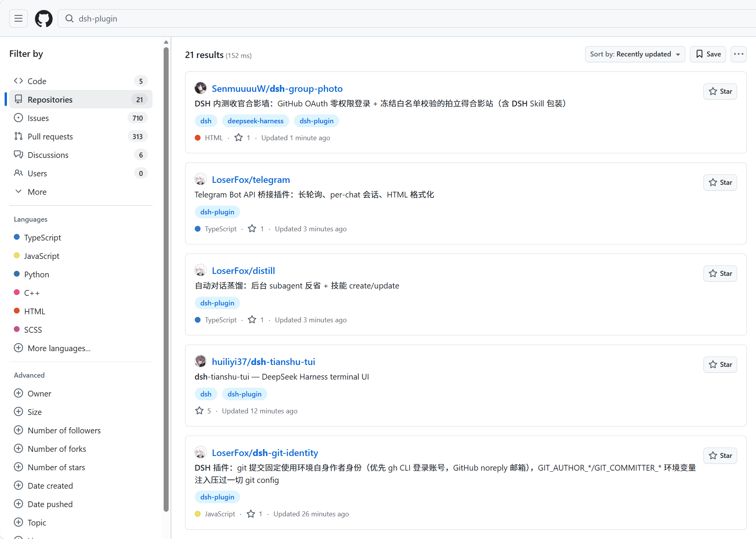This screenshot has width=756, height=539.
Task: Star the dsh-group-photo repository
Action: pyautogui.click(x=720, y=91)
